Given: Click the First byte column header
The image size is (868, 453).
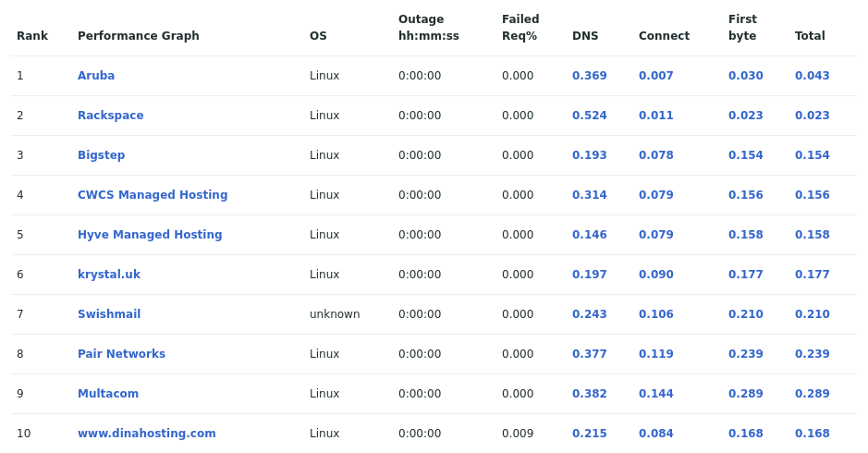Looking at the screenshot, I should pyautogui.click(x=742, y=28).
